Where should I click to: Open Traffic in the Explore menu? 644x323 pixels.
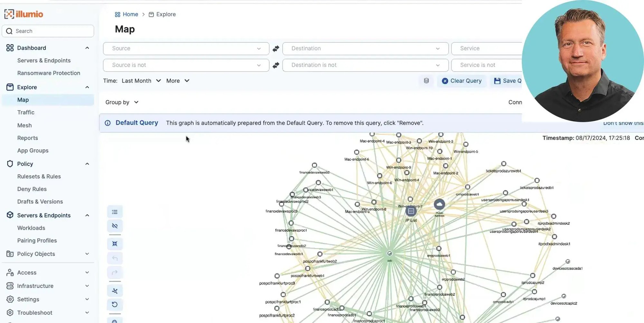point(26,112)
